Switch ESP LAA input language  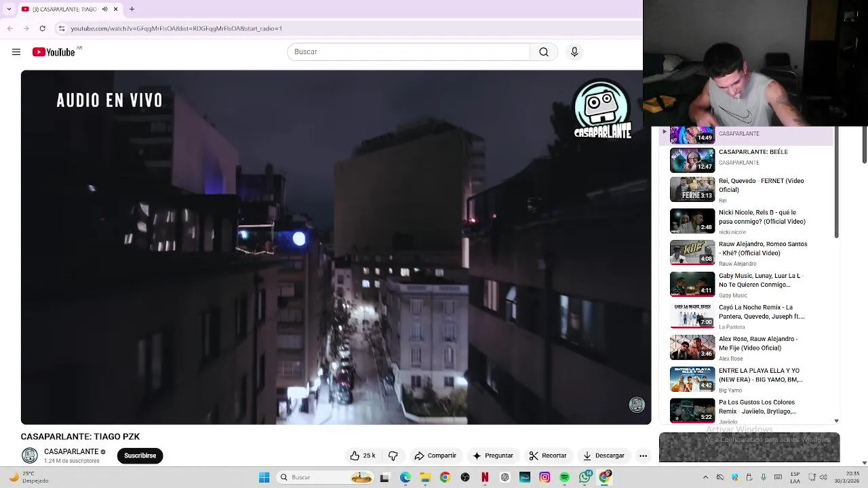pyautogui.click(x=795, y=478)
